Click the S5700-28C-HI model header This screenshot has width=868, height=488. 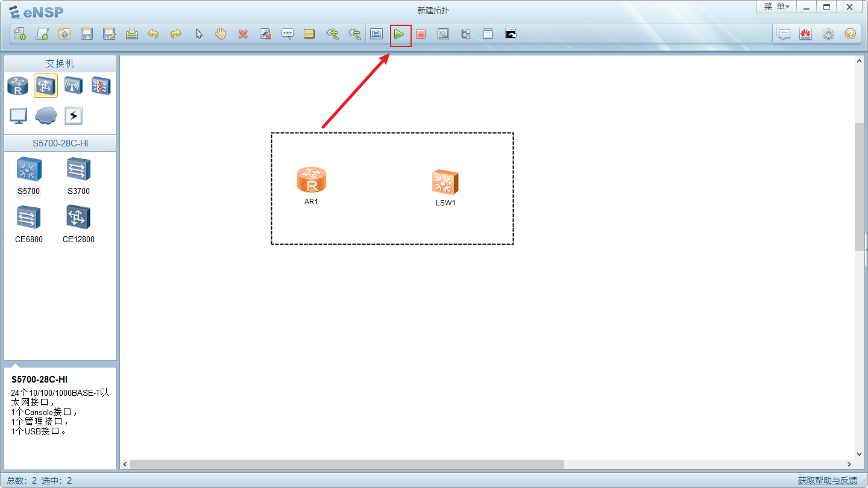(x=60, y=143)
